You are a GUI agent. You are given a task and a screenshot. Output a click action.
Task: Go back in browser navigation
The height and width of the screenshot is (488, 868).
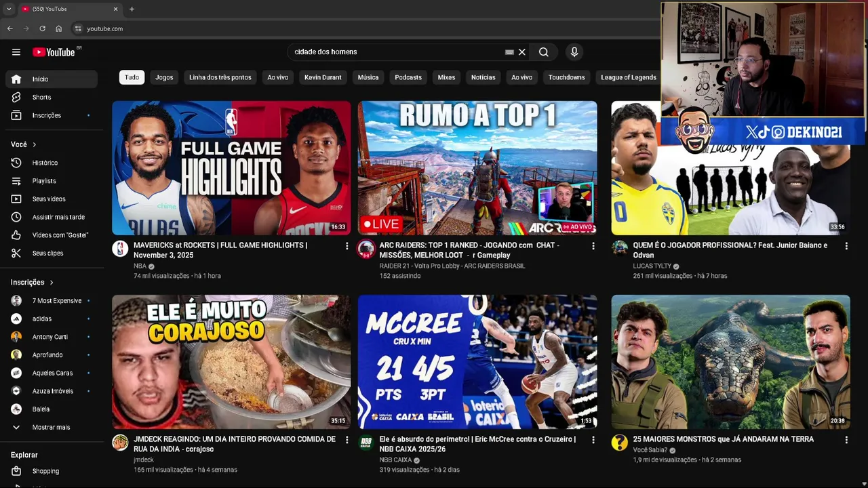9,28
